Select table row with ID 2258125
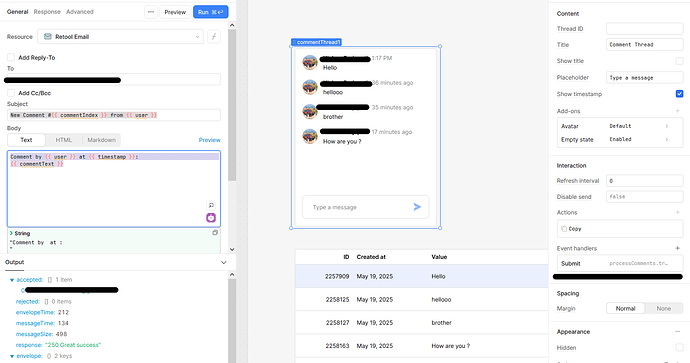The image size is (690, 363). coord(422,300)
